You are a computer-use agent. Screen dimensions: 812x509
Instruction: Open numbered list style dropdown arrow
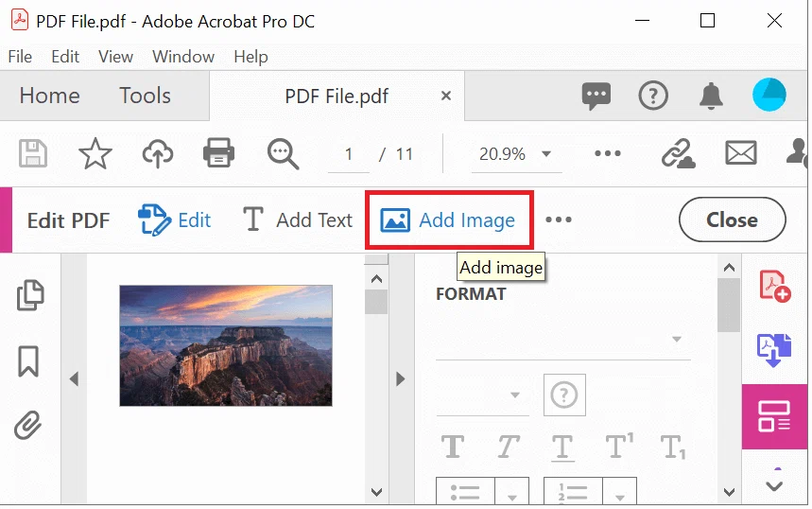click(x=619, y=492)
